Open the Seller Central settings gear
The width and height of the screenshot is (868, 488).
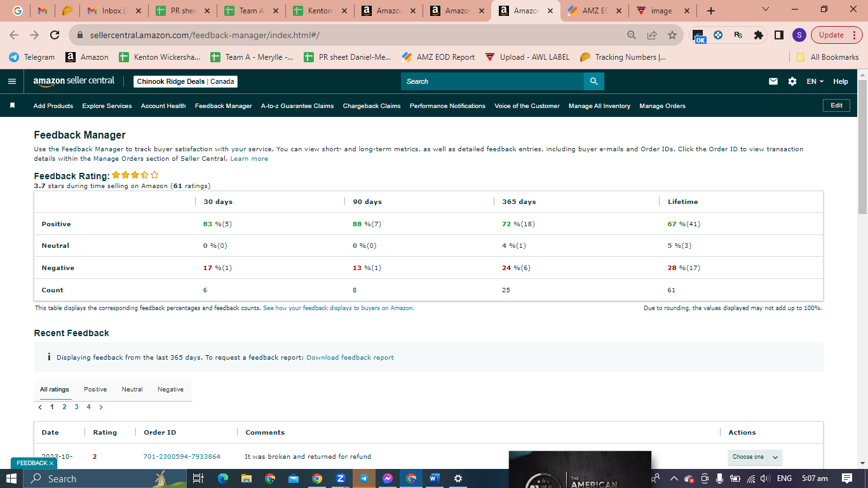[x=792, y=81]
